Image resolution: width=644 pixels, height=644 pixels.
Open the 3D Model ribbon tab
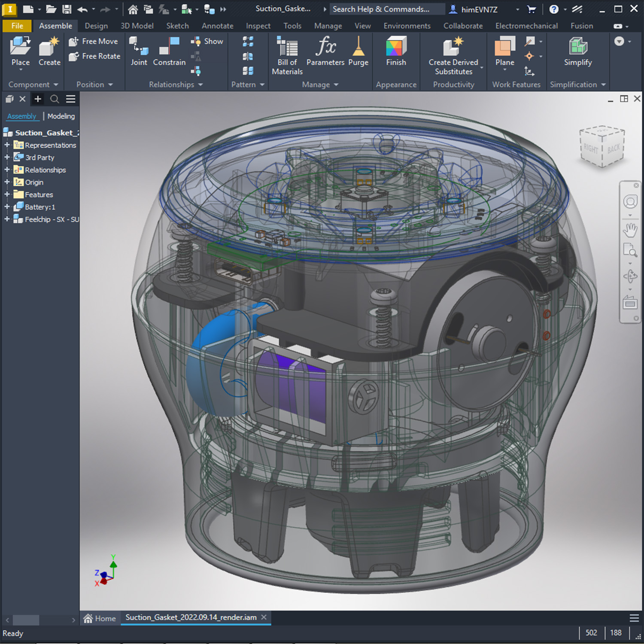(137, 26)
